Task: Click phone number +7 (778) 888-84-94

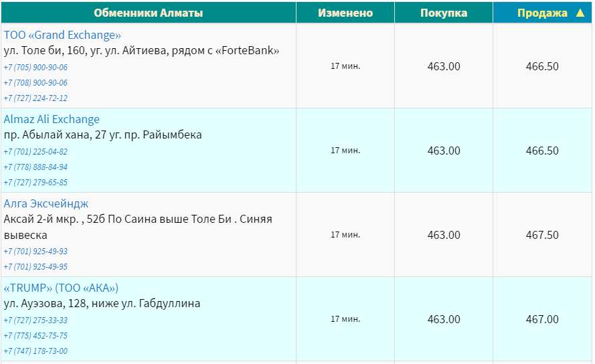Action: 35,167
